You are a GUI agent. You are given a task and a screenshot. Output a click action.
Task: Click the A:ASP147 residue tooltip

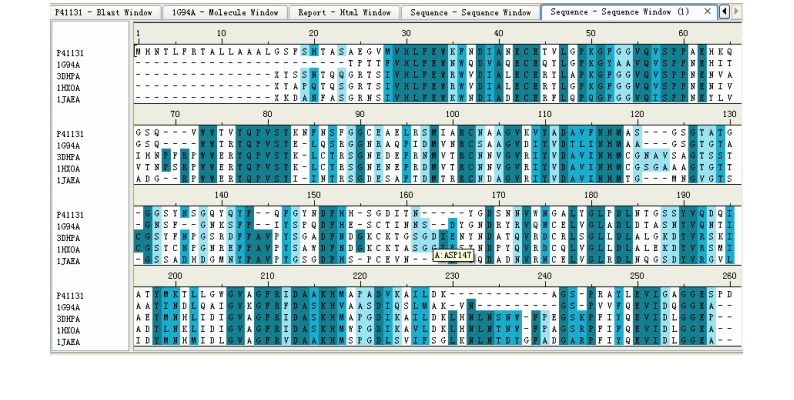[453, 255]
